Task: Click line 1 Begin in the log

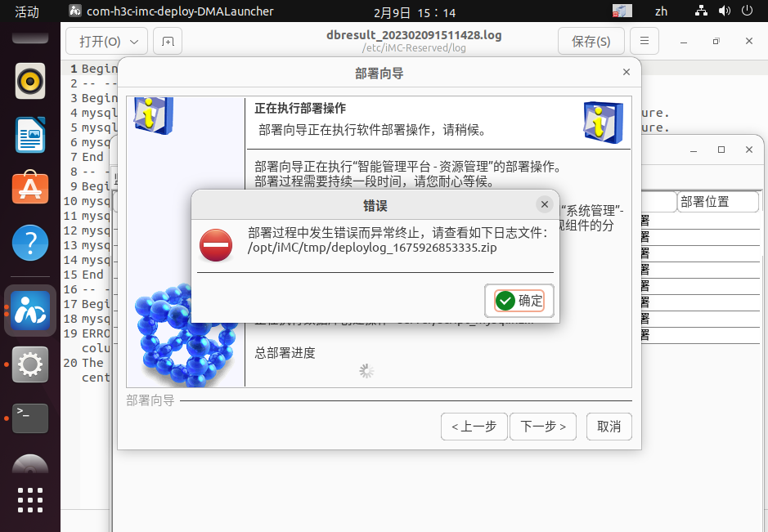Action: coord(100,69)
